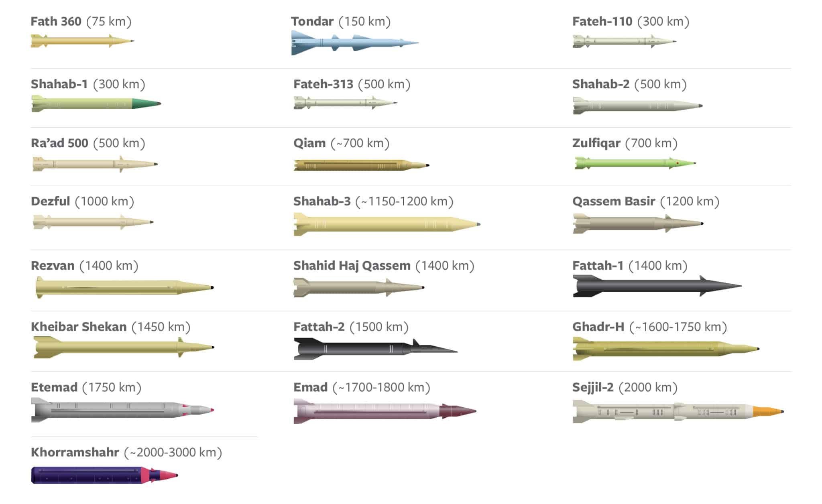The image size is (822, 504).
Task: Select the purple Khorramshahr missile graphic
Action: click(x=104, y=476)
